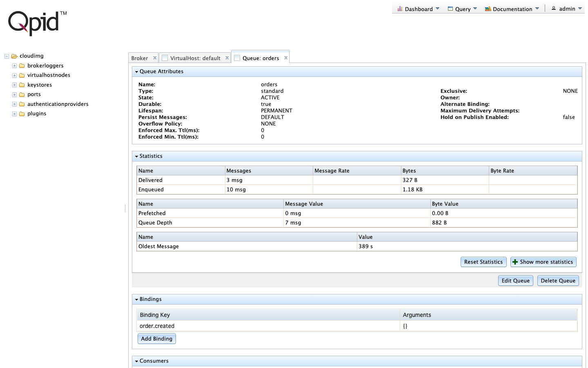The image size is (588, 368).
Task: Click the keystores folder icon
Action: tap(22, 85)
